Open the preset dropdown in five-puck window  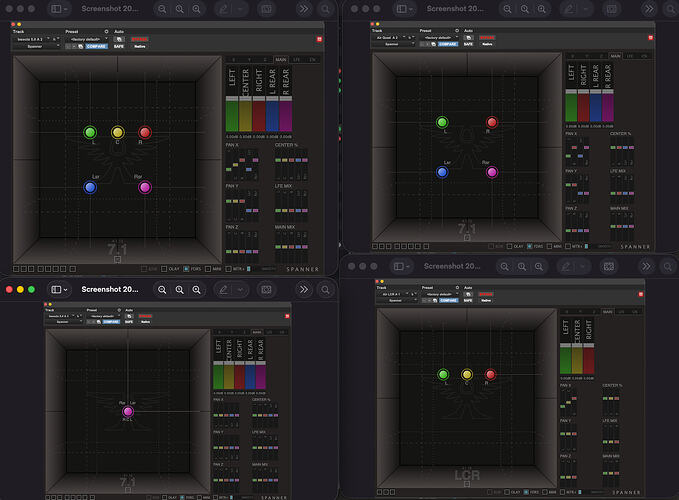(87, 39)
